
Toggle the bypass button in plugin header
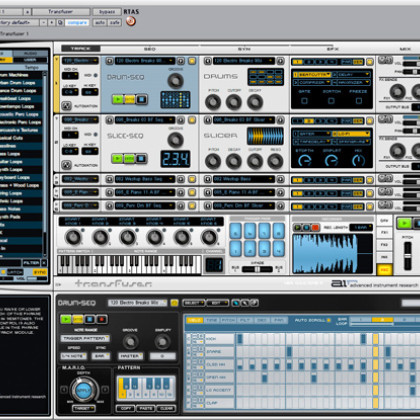coord(107,12)
